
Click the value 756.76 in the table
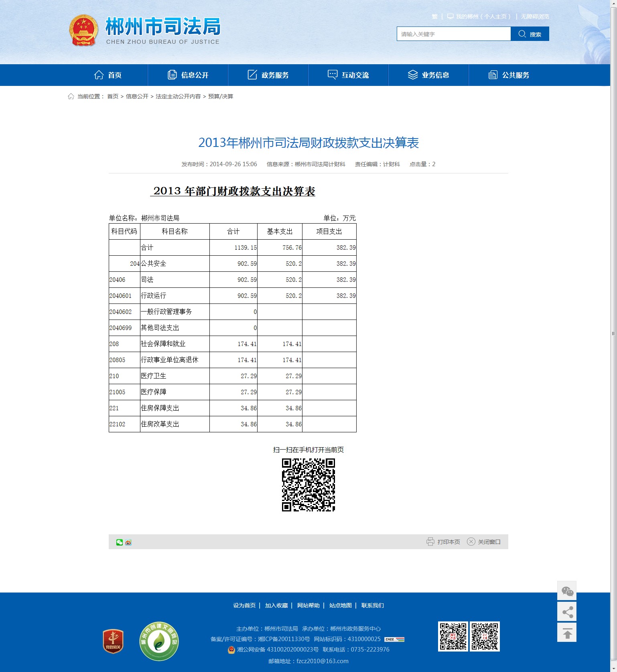point(292,248)
